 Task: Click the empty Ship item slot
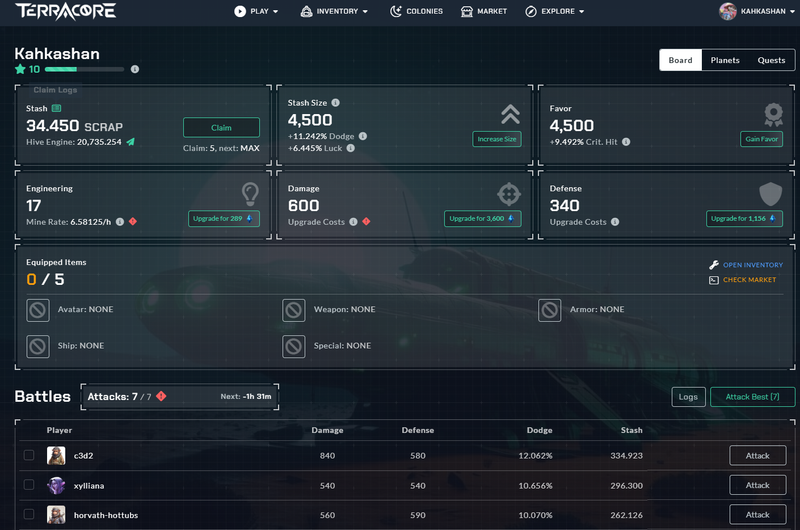point(38,346)
